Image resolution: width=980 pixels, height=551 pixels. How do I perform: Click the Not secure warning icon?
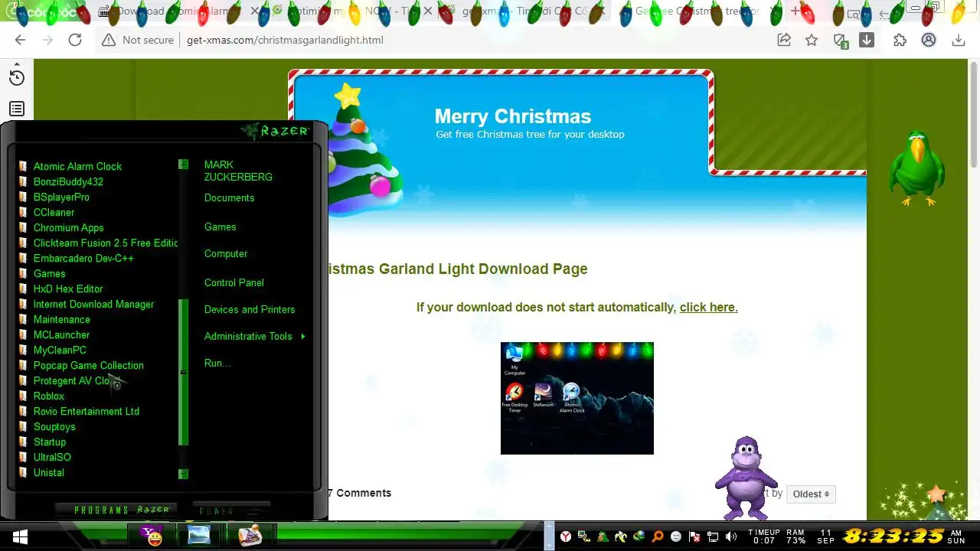tap(109, 40)
